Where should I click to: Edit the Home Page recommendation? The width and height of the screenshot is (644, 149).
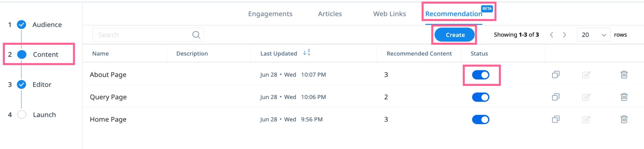tap(586, 120)
